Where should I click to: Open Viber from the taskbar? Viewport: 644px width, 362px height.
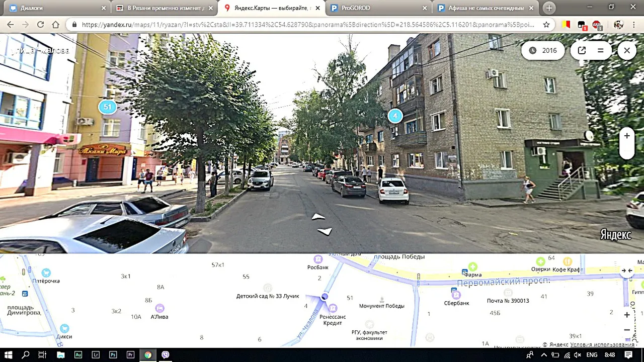166,354
